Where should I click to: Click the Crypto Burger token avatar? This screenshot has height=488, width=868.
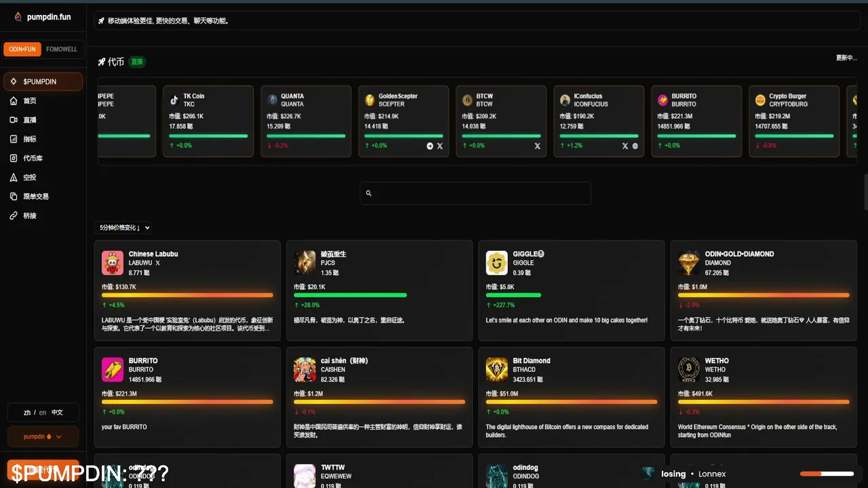coord(760,100)
